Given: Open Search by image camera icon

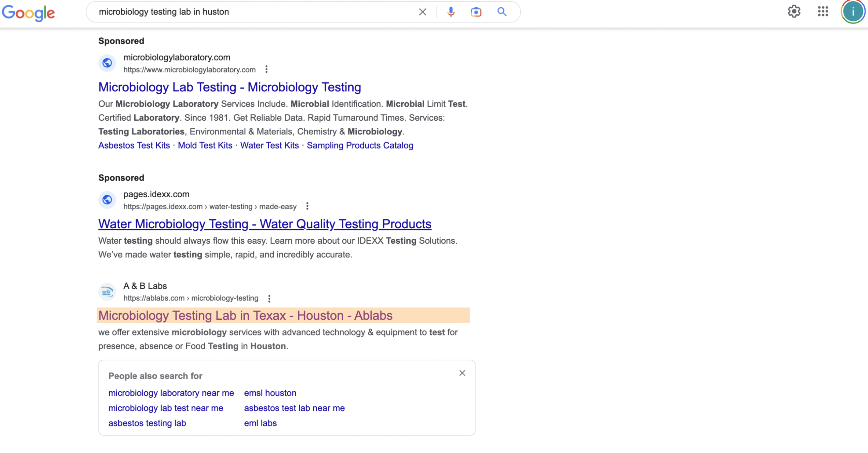Looking at the screenshot, I should tap(476, 12).
